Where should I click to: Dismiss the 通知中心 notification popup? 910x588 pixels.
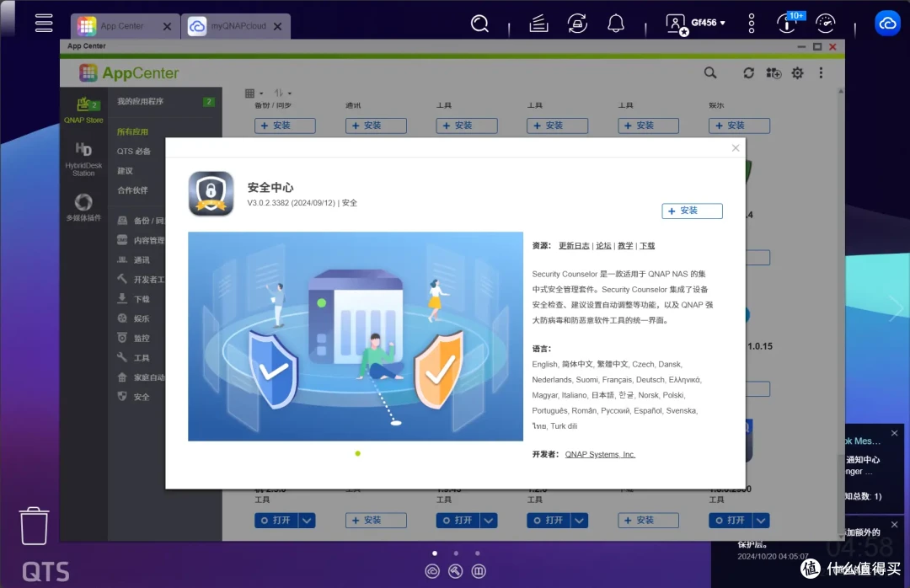pos(894,433)
